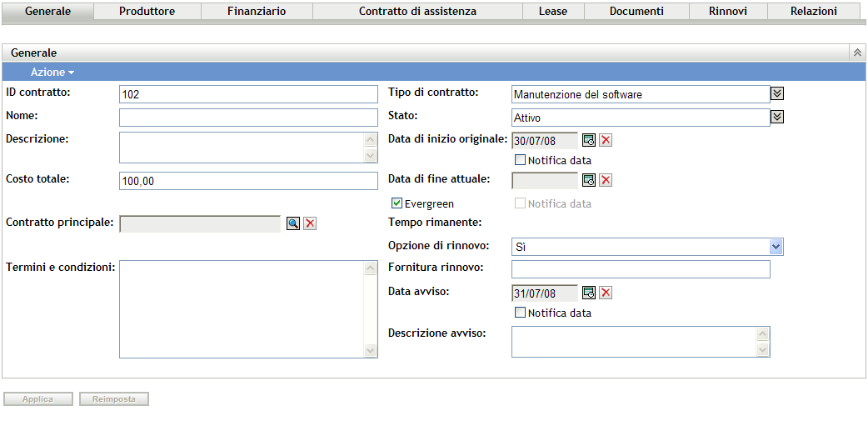The image size is (868, 421).
Task: Switch to the Finanziario tab
Action: 257,12
